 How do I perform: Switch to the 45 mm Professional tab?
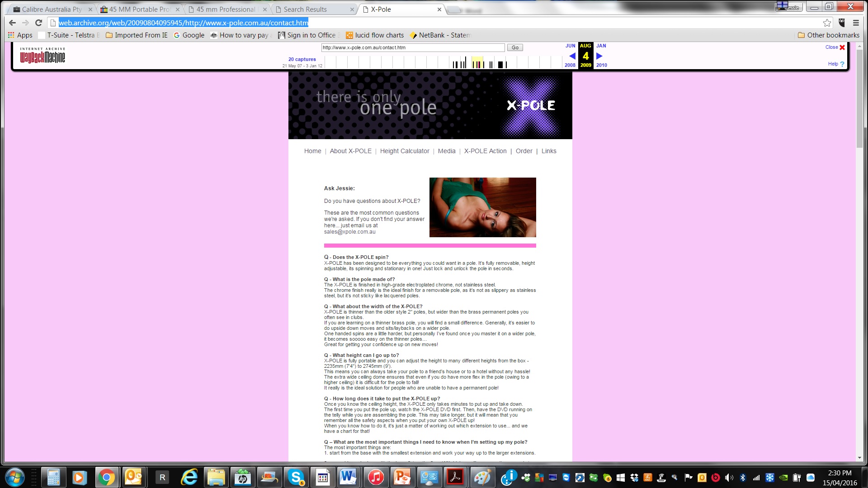tap(226, 9)
